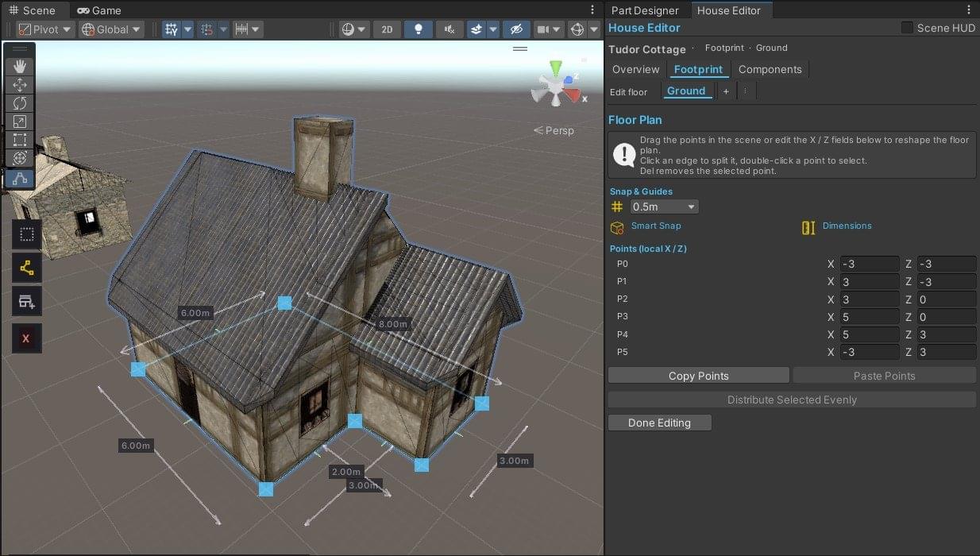Open draw mode shading icon
Screen dimensions: 980x556
coord(348,29)
